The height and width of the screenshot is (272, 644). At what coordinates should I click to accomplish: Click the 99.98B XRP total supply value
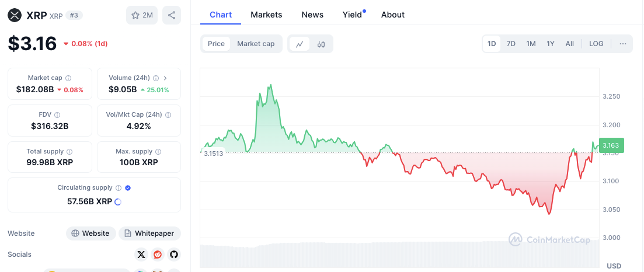point(50,162)
